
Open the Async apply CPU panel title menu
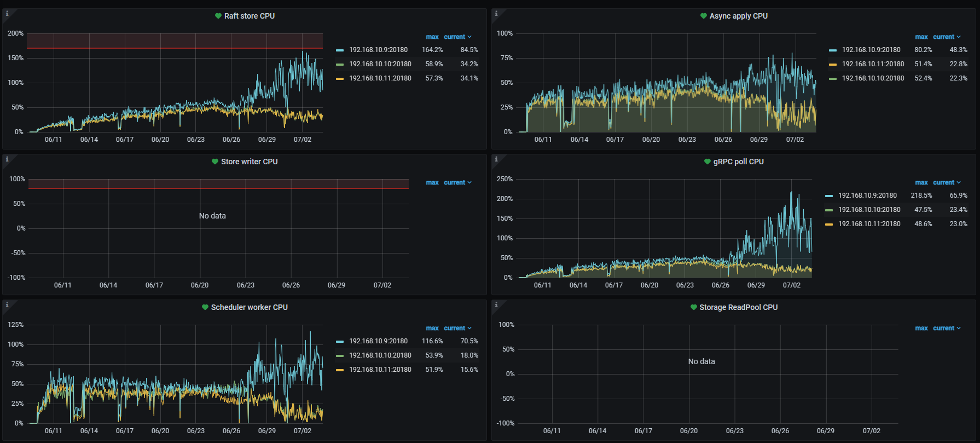(x=738, y=16)
